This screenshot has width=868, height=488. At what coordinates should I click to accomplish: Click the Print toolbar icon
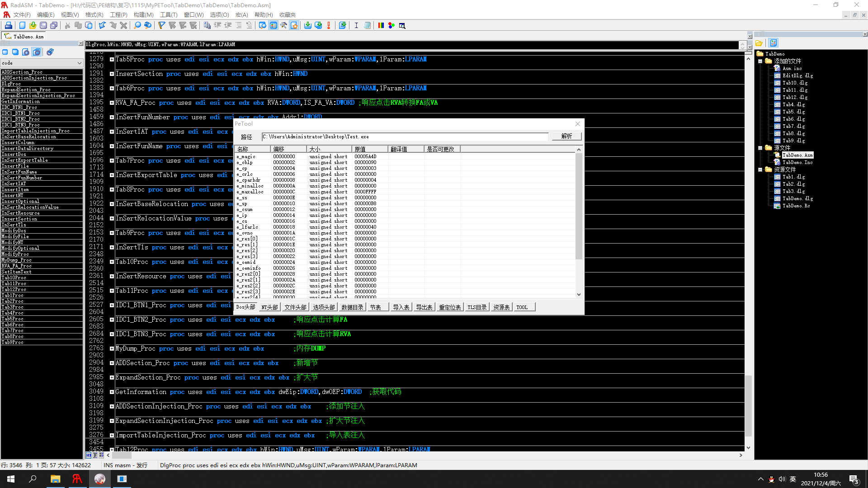coord(9,26)
